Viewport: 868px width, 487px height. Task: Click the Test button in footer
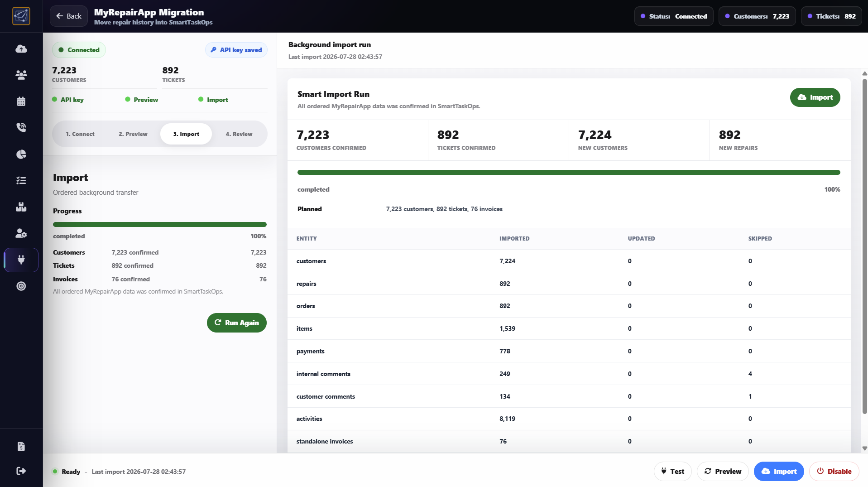(x=672, y=472)
